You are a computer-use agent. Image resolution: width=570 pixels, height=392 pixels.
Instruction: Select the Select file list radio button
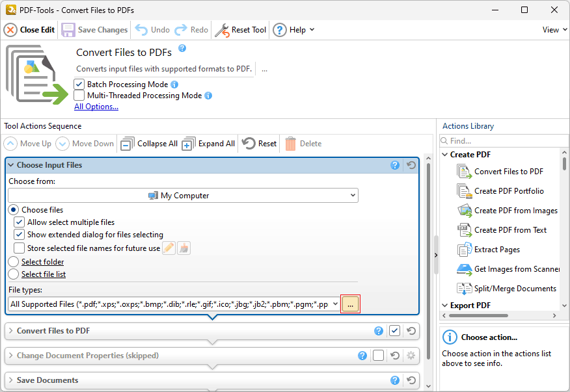(14, 274)
